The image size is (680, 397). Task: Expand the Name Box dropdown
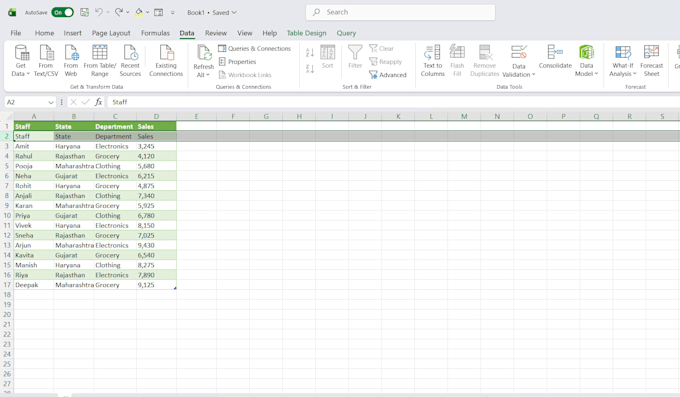[x=51, y=102]
